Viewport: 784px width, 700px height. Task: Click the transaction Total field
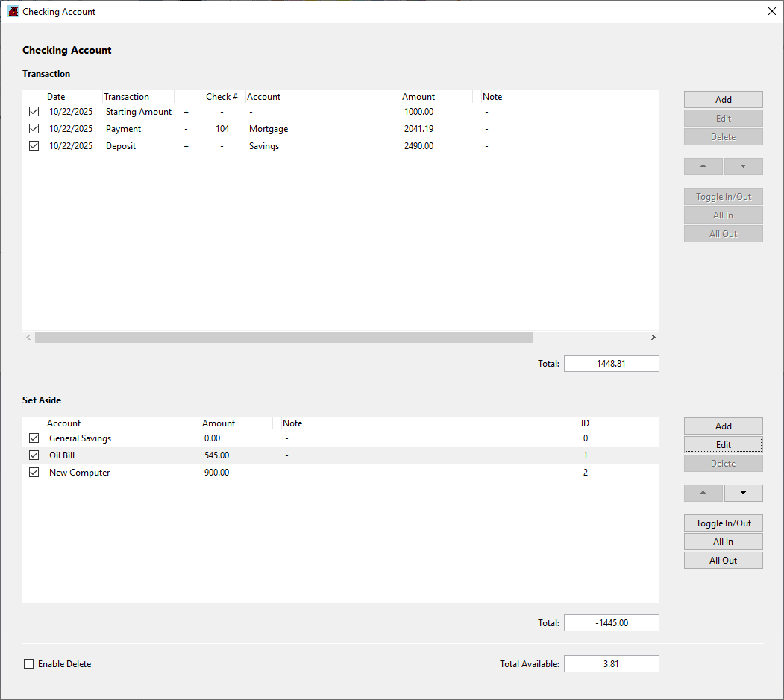tap(611, 363)
